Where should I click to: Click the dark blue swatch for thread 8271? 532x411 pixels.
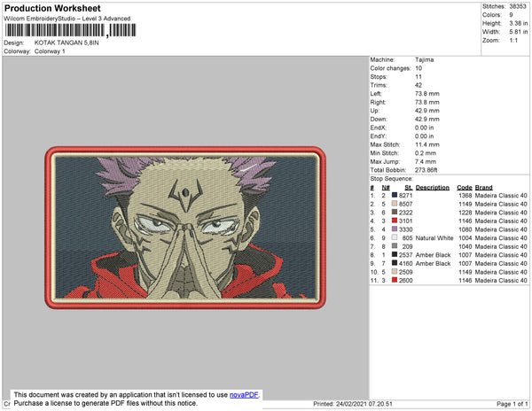395,195
